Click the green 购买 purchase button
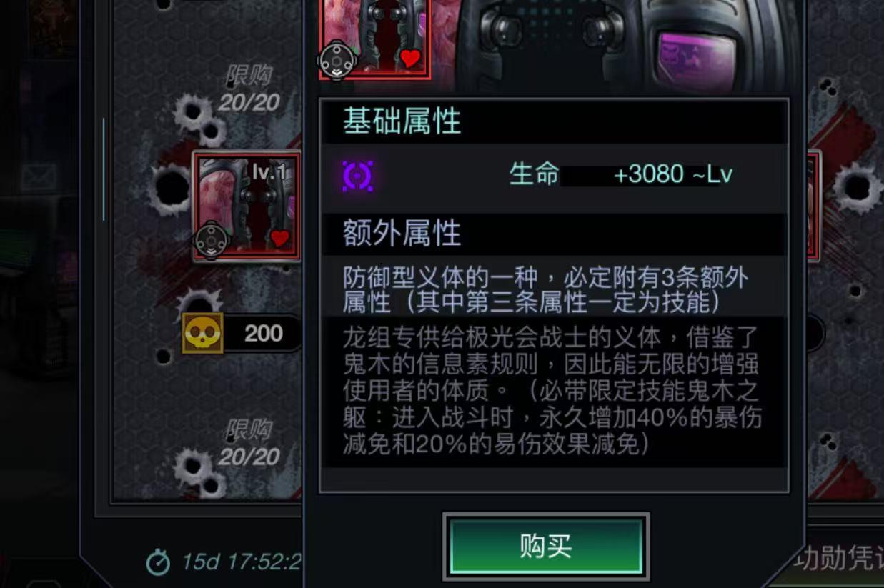 pos(545,546)
